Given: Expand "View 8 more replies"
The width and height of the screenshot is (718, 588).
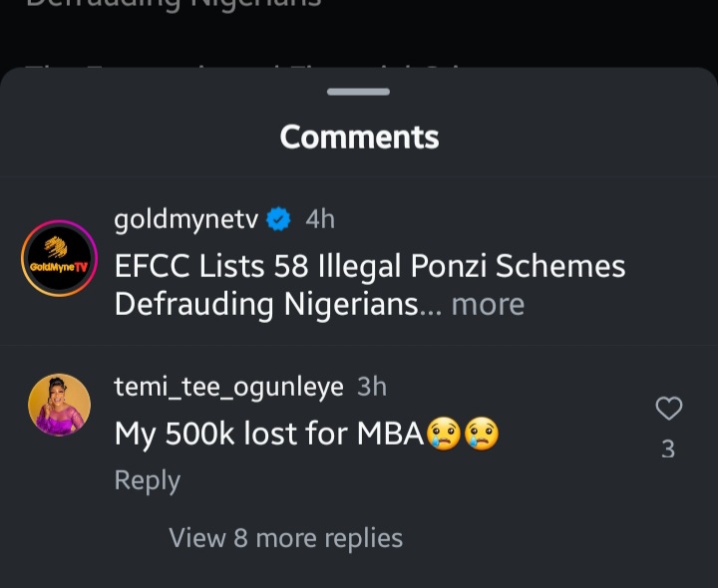Looking at the screenshot, I should coord(286,538).
